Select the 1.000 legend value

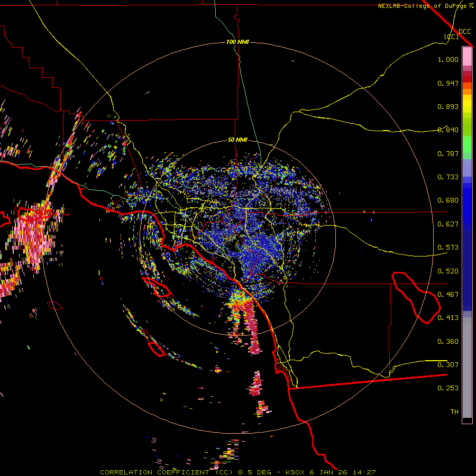click(448, 59)
